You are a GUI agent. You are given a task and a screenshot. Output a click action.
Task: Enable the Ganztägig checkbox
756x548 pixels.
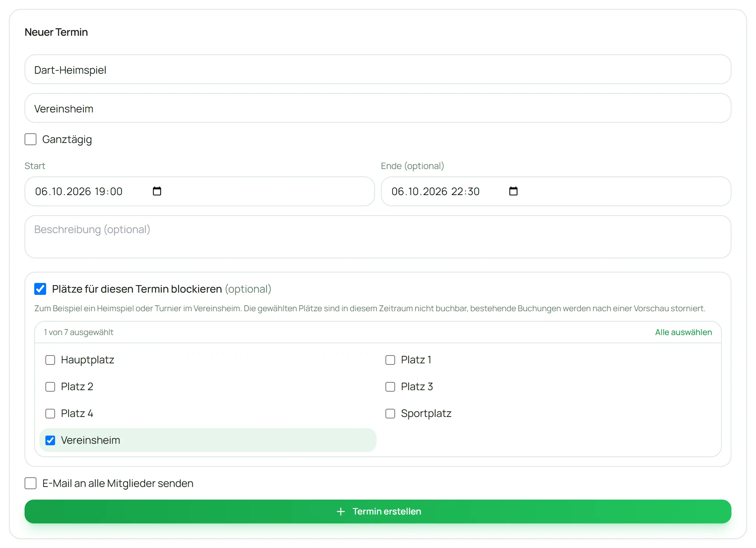(31, 139)
